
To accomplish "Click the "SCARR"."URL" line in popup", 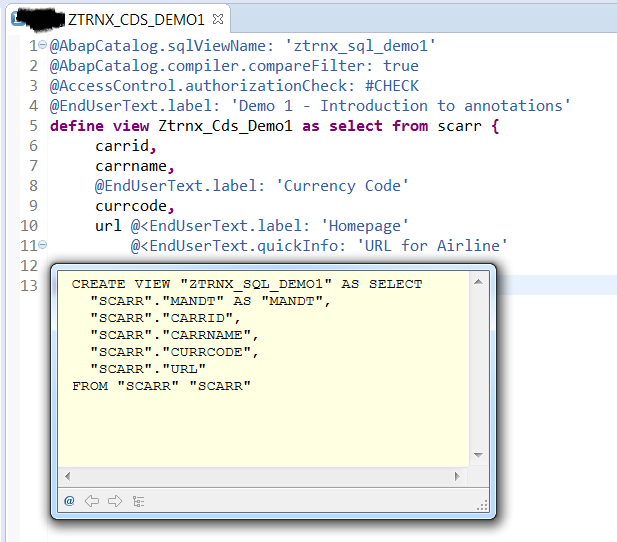I will point(148,369).
